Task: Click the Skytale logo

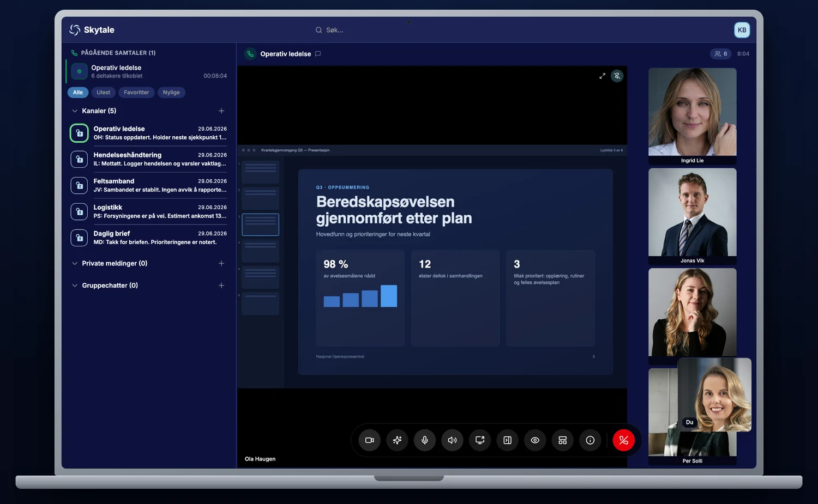Action: 92,30
